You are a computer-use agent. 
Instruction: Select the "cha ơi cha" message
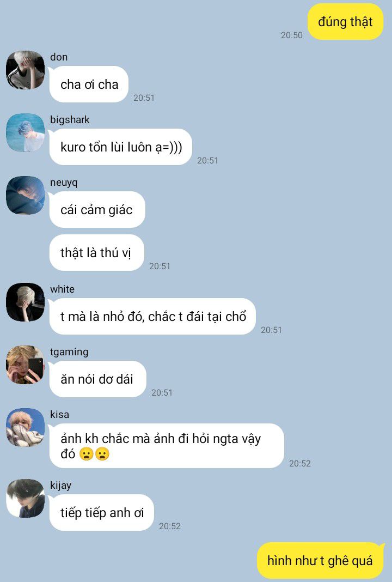point(89,84)
